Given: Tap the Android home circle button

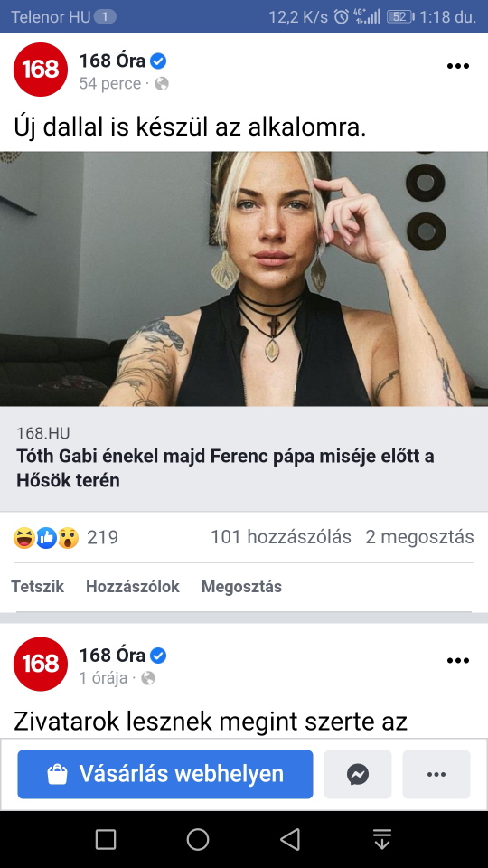Looking at the screenshot, I should point(198,839).
